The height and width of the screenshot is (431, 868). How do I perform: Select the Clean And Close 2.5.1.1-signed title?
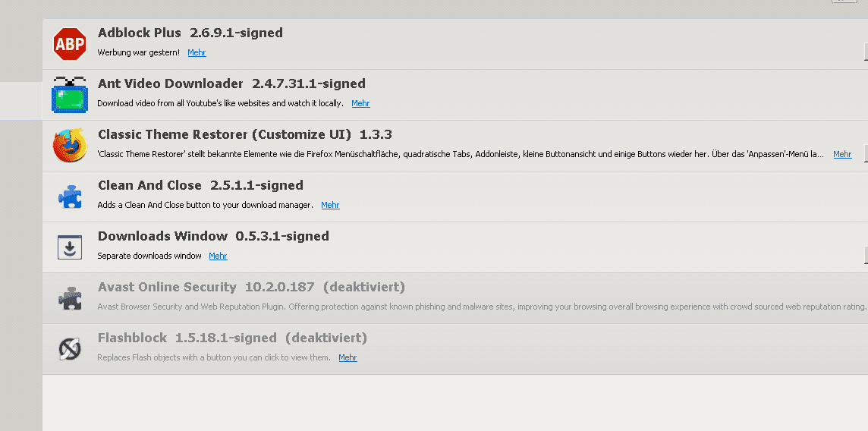click(200, 185)
